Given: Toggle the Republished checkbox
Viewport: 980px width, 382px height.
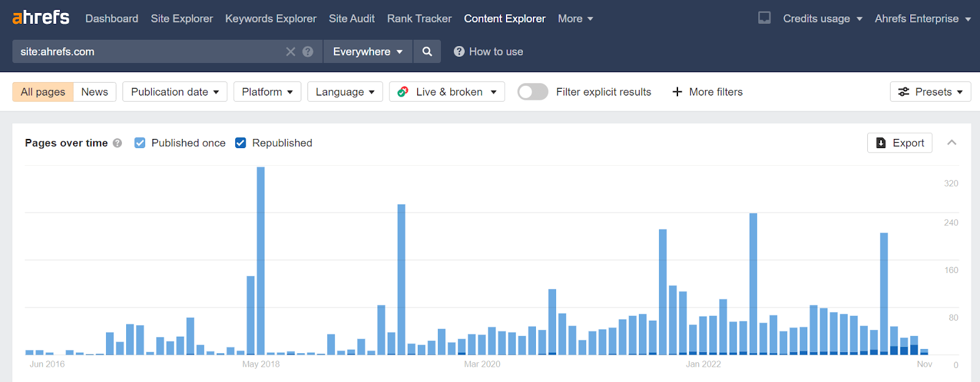Looking at the screenshot, I should click(x=241, y=143).
